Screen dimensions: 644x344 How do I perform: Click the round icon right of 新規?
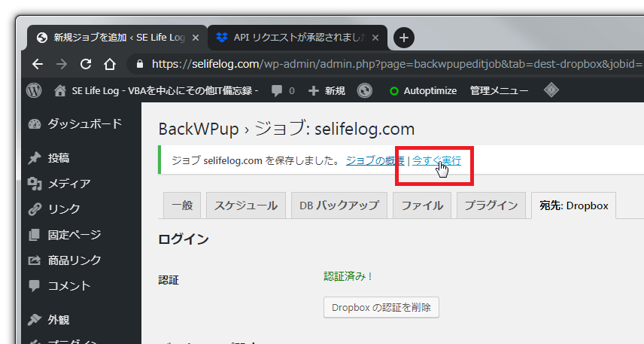click(365, 90)
